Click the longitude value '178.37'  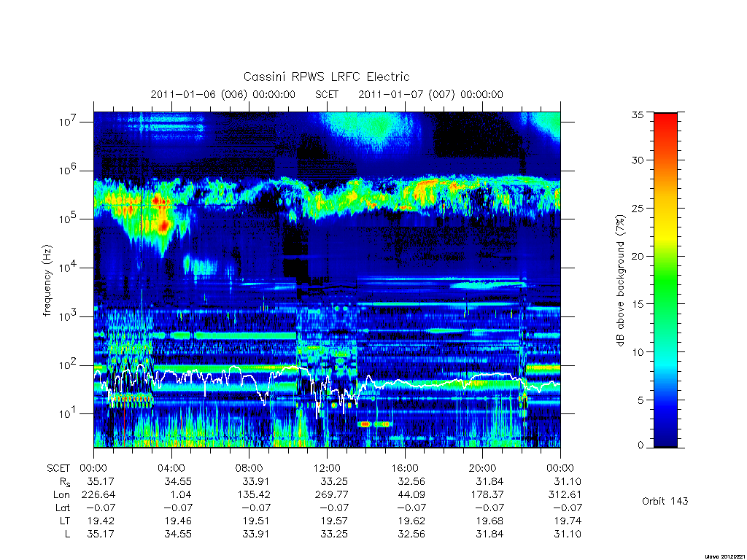tap(487, 495)
